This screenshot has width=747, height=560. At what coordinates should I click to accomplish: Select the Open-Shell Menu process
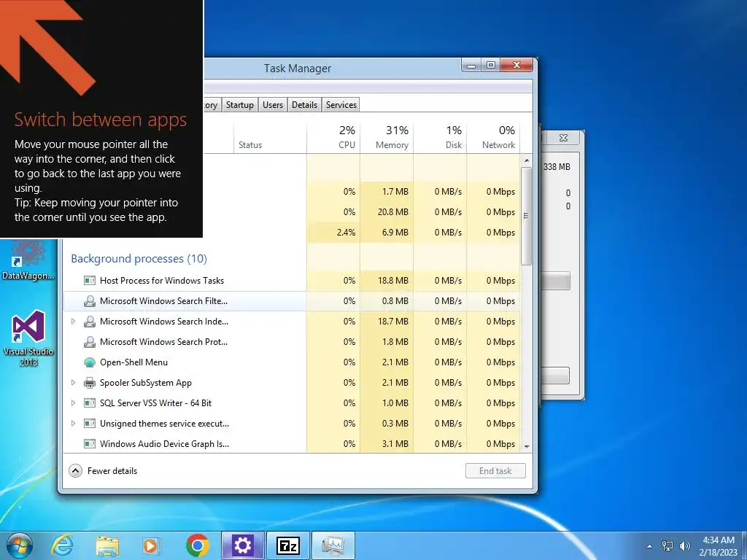tap(292, 362)
